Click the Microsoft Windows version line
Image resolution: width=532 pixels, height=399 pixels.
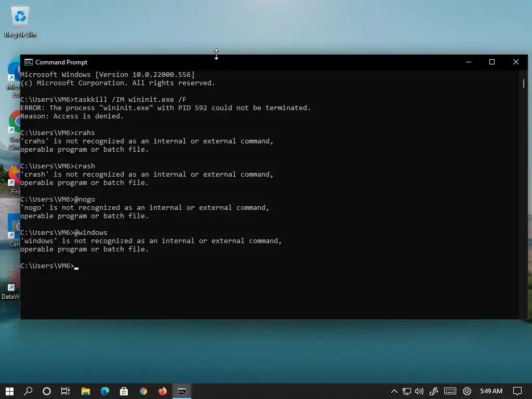(108, 75)
